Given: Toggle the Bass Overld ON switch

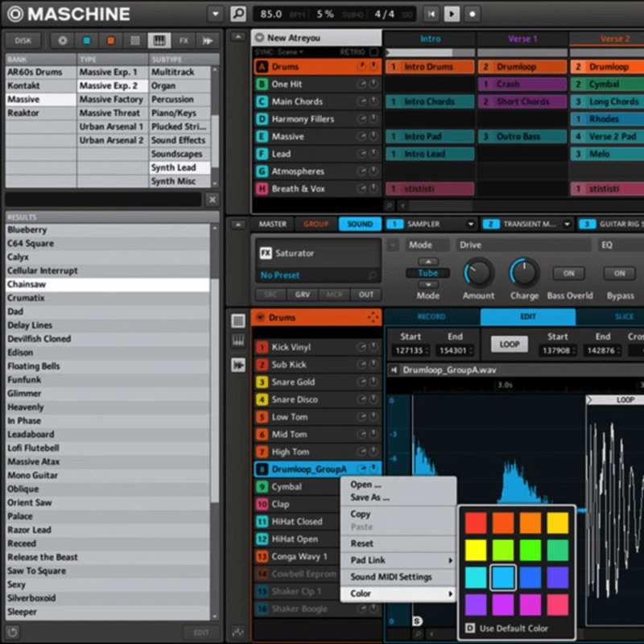Looking at the screenshot, I should [x=569, y=274].
